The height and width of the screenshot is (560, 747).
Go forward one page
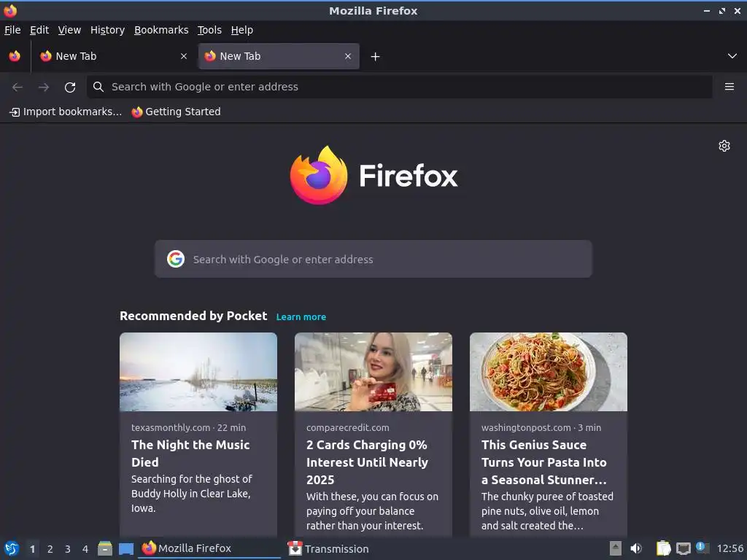coord(44,87)
